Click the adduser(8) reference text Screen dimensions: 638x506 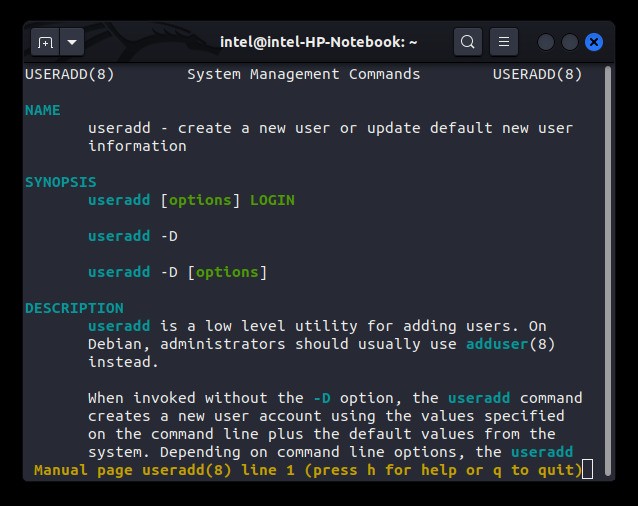[511, 344]
